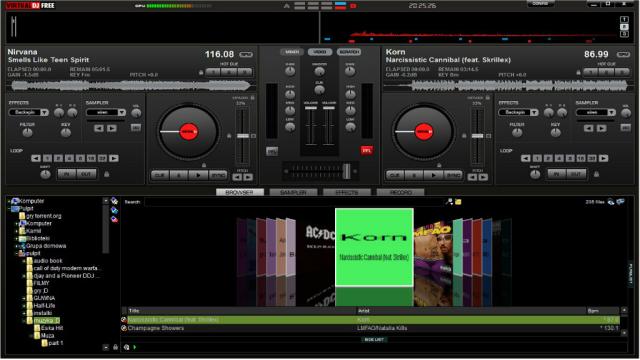The image size is (640, 360).
Task: Click the left deck FILTER knob
Action: pyautogui.click(x=27, y=132)
